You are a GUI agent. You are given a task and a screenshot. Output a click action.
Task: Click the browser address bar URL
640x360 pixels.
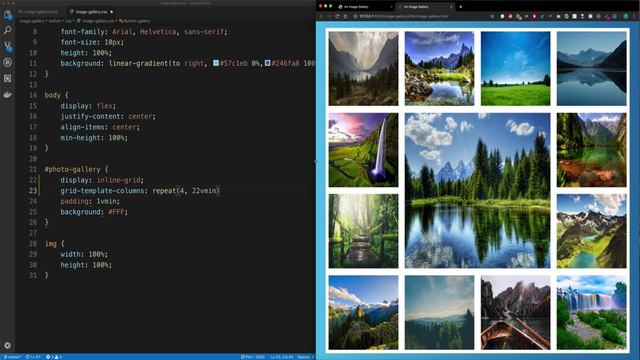pos(403,16)
